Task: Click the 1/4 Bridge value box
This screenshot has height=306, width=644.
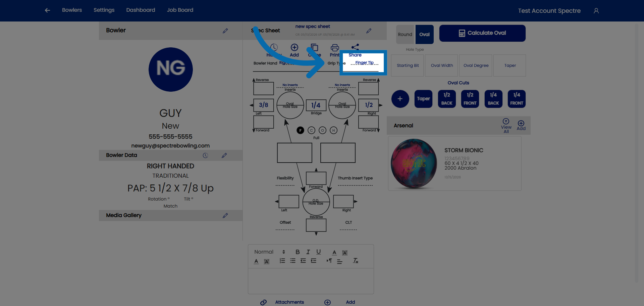Action: 316,105
